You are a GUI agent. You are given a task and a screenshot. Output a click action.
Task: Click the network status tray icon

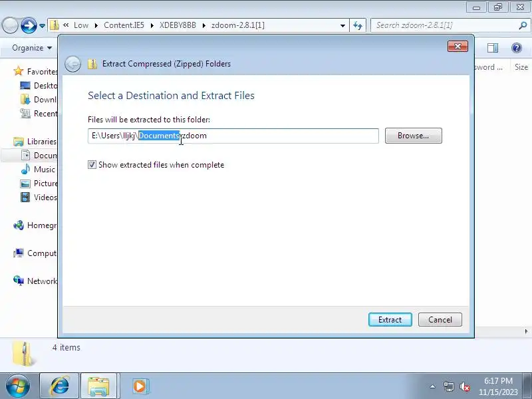[448, 386]
